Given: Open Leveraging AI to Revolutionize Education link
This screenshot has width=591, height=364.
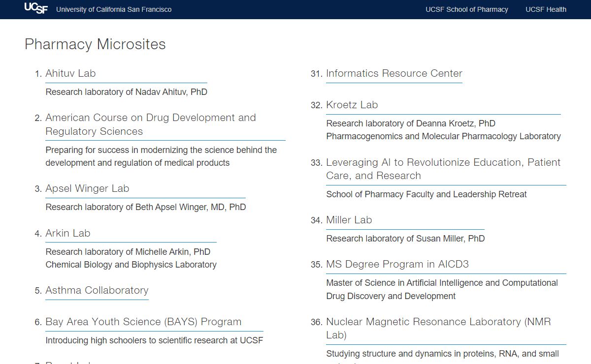Looking at the screenshot, I should coord(443,169).
